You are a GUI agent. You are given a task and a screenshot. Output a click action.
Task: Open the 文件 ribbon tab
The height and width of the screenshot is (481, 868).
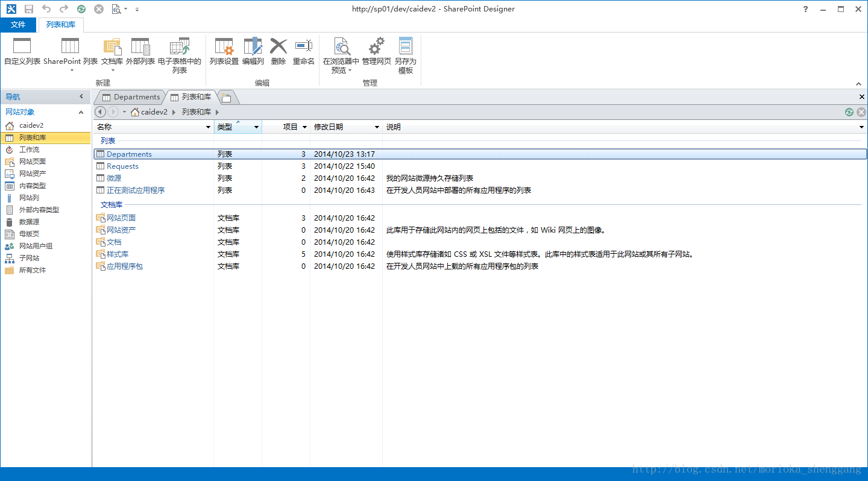pos(19,25)
